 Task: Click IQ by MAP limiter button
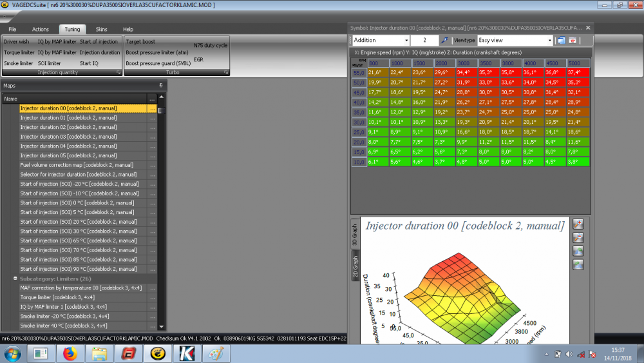57,41
